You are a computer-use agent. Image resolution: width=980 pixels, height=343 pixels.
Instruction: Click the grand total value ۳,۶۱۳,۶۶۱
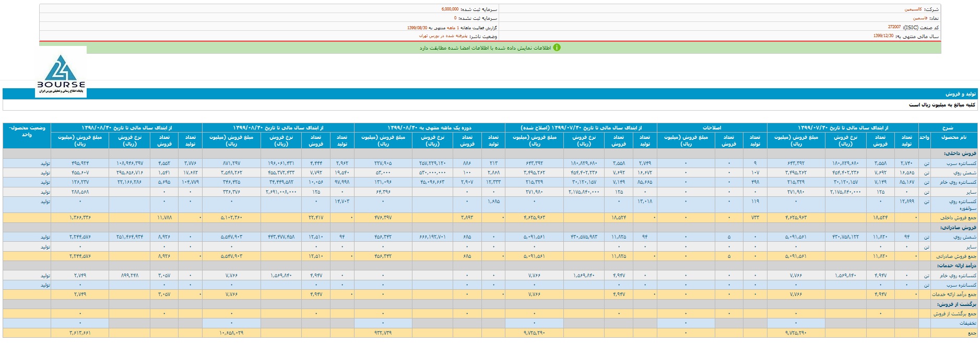click(x=79, y=333)
